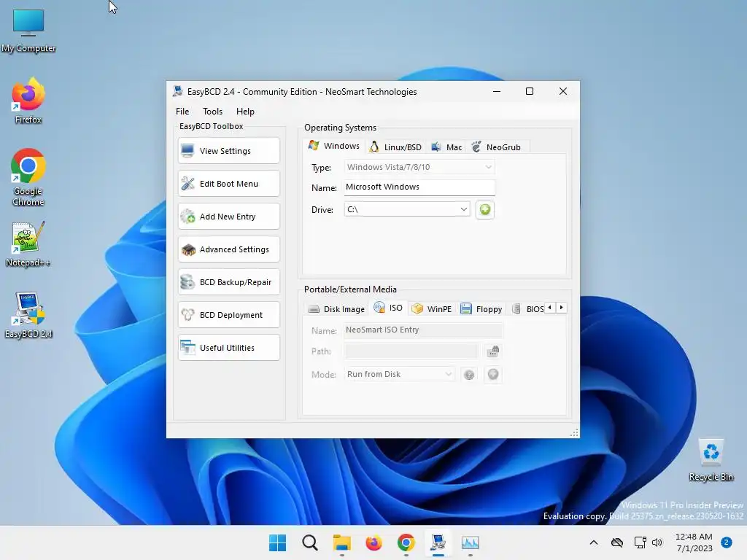Switch to the NeoGrub tab
The width and height of the screenshot is (747, 560).
497,147
